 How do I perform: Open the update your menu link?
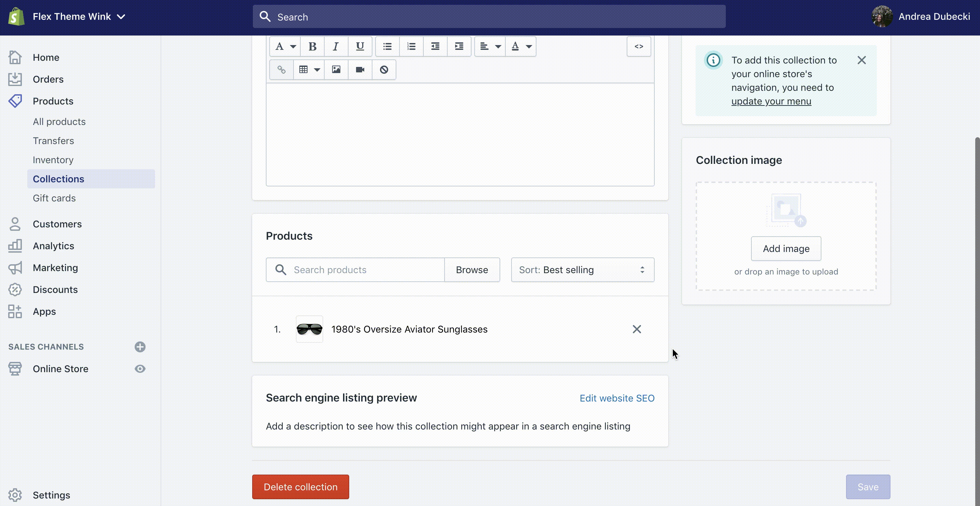[x=771, y=101]
